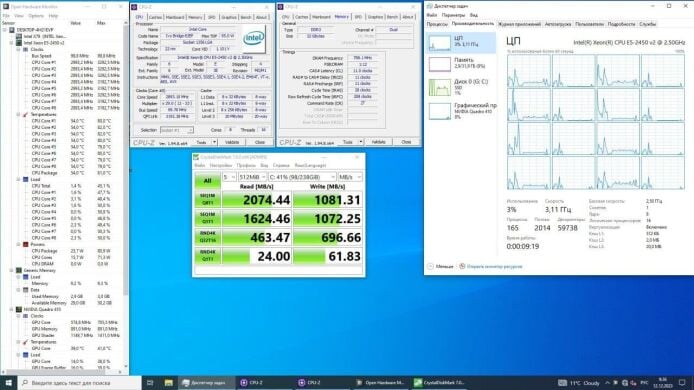This screenshot has width=694, height=390.
Task: Open the Options menu in Open Hardware Monitor
Action: point(36,15)
